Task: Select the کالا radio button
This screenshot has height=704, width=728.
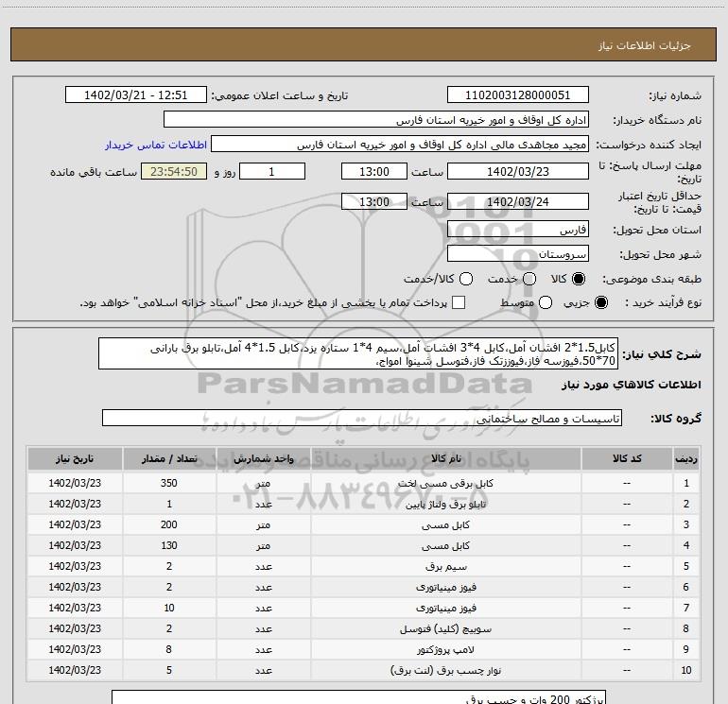Action: click(x=579, y=279)
